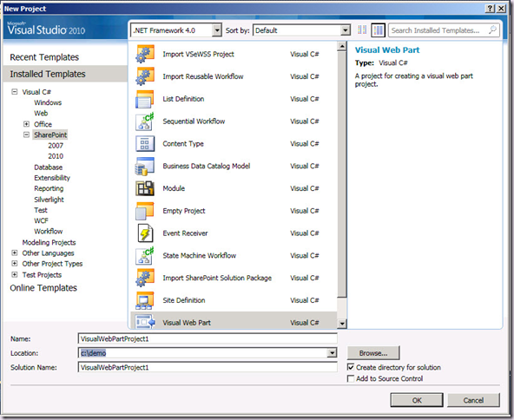Click the Cancel button
Screen dimensions: 514x420
click(473, 400)
